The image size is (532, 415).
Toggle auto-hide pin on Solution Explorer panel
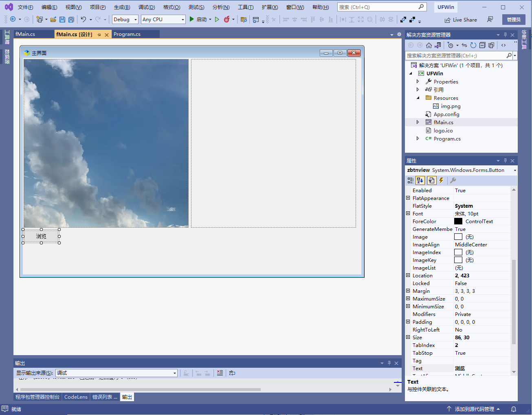pyautogui.click(x=505, y=35)
